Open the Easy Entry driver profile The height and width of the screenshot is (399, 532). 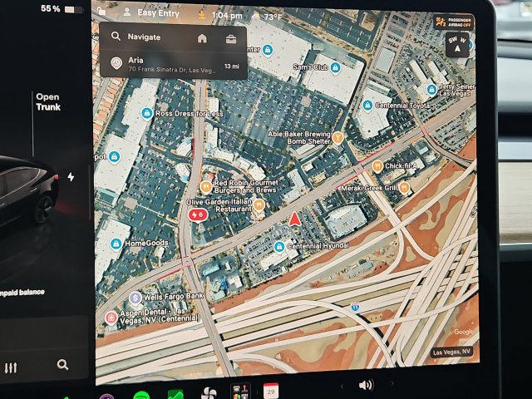point(151,13)
